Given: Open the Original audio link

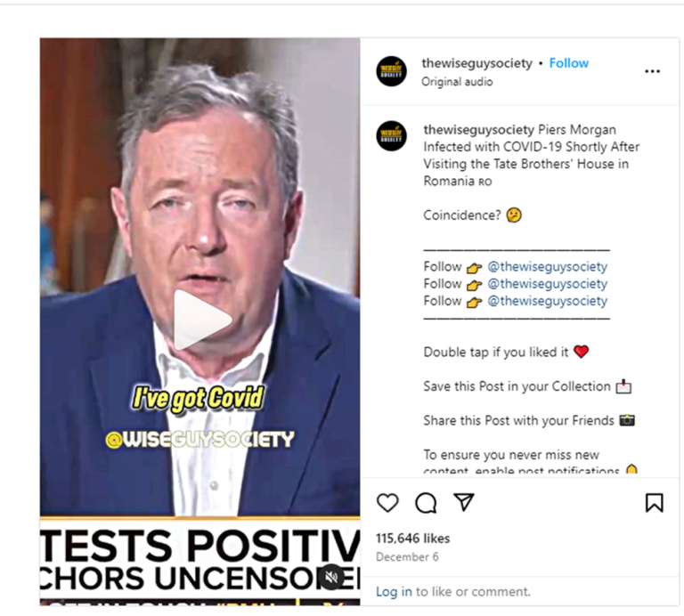Looking at the screenshot, I should 457,82.
